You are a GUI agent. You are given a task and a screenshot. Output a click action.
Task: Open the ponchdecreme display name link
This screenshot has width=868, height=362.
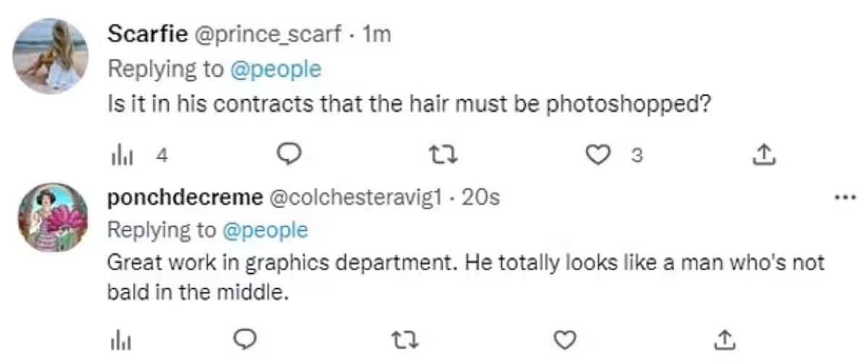pyautogui.click(x=184, y=196)
